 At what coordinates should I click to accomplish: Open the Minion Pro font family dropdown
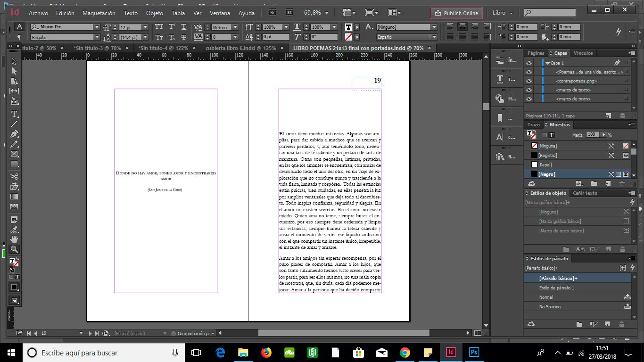(x=97, y=27)
